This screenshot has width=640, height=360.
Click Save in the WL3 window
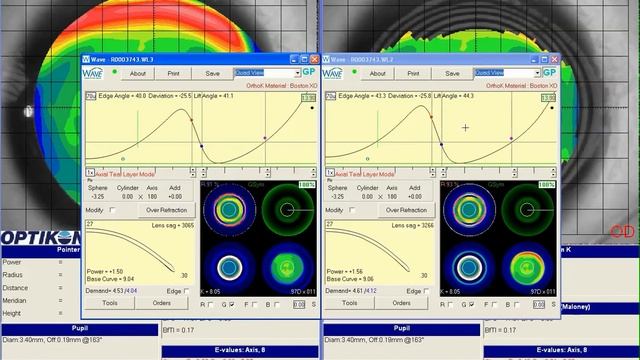(x=212, y=74)
